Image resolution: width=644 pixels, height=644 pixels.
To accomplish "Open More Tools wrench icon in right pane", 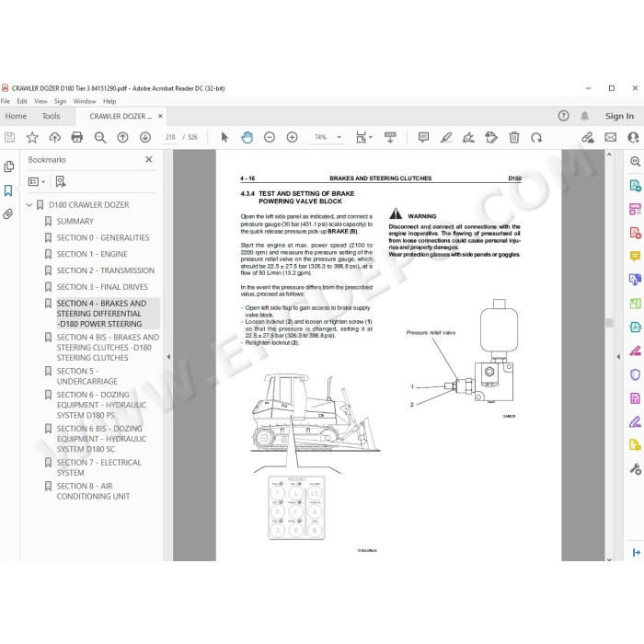I will click(x=635, y=468).
